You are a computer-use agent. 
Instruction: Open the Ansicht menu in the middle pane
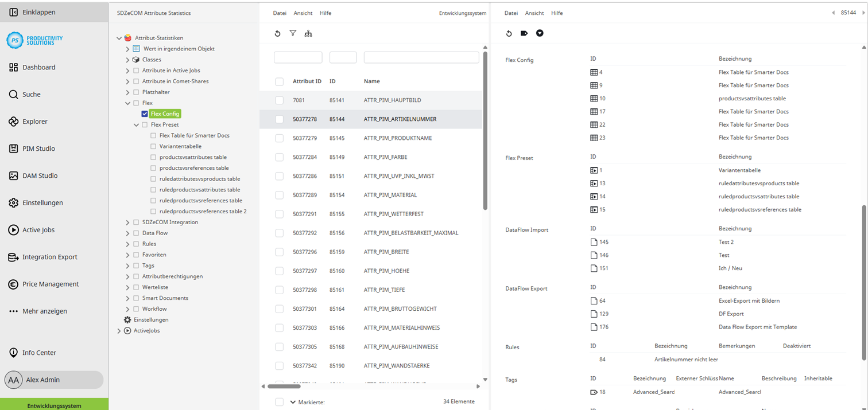point(303,13)
